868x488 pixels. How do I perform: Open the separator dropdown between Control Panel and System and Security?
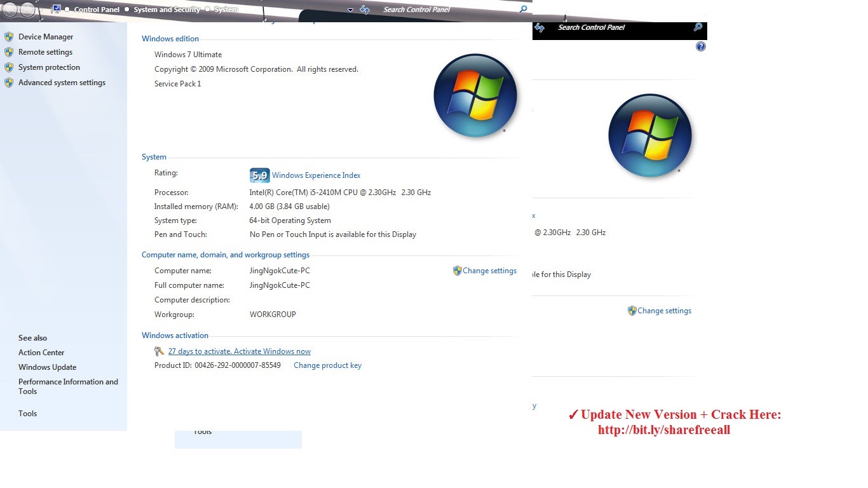pyautogui.click(x=127, y=10)
